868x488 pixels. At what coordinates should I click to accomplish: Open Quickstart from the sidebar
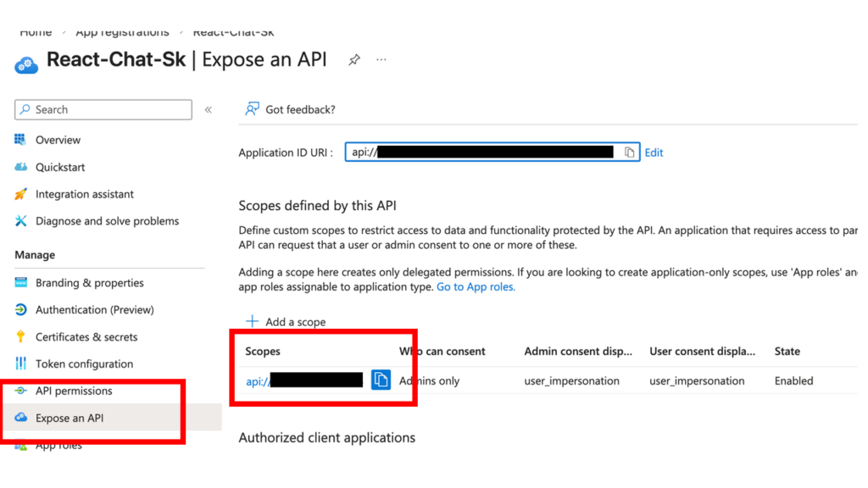tap(59, 167)
